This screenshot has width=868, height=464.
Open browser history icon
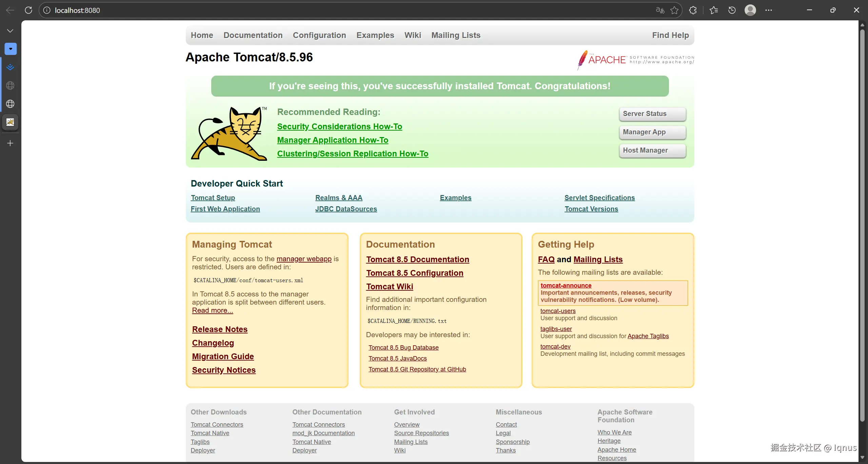[732, 10]
